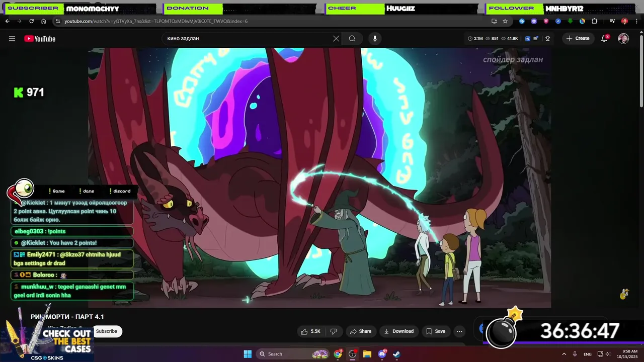The width and height of the screenshot is (644, 362).
Task: Open Discord from the taskbar
Action: point(382,354)
